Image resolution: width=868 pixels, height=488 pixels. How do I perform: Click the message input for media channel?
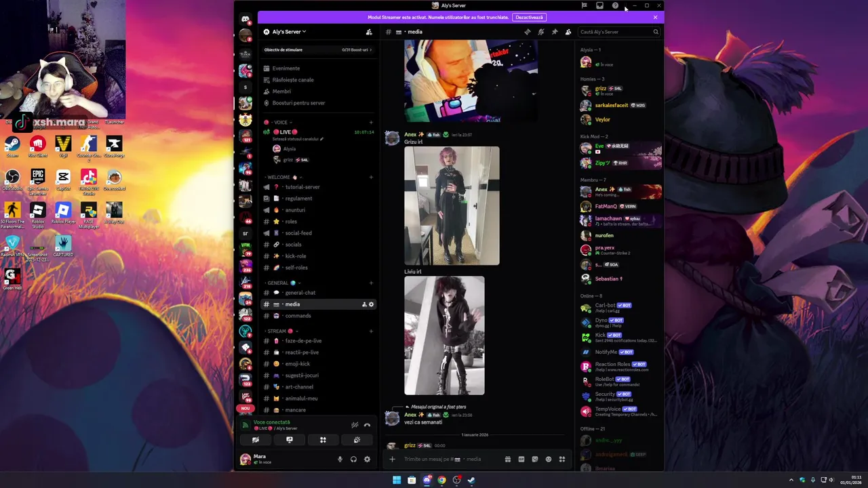point(450,459)
